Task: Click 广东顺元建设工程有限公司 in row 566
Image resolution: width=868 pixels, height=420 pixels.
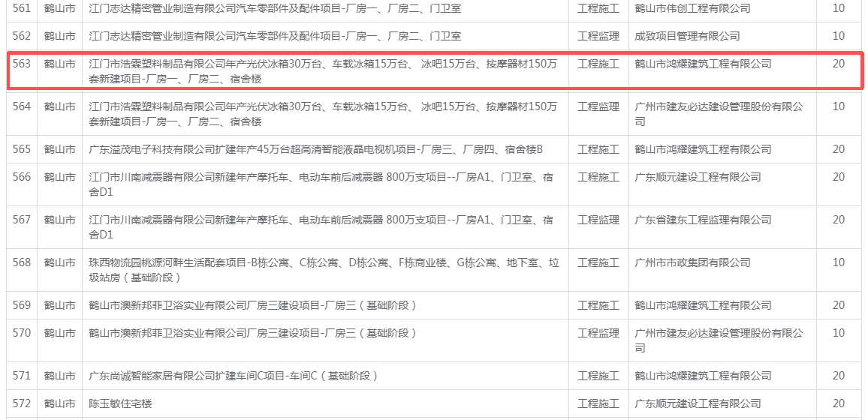Action: coord(698,177)
